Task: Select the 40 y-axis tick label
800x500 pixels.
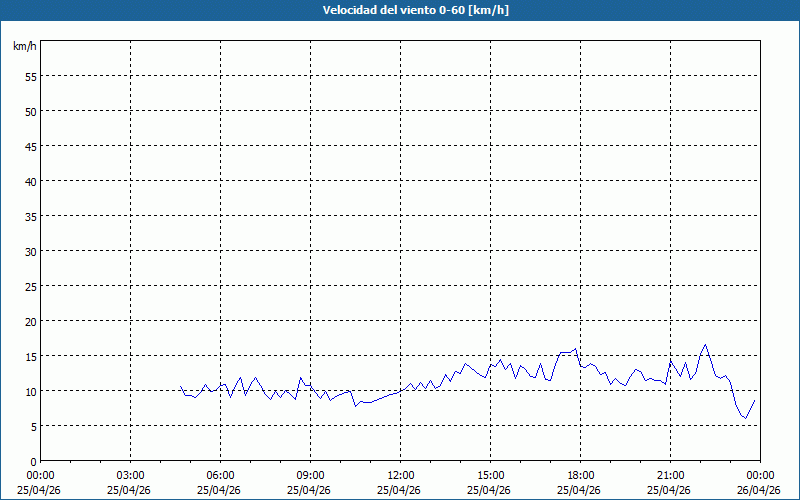Action: click(30, 181)
